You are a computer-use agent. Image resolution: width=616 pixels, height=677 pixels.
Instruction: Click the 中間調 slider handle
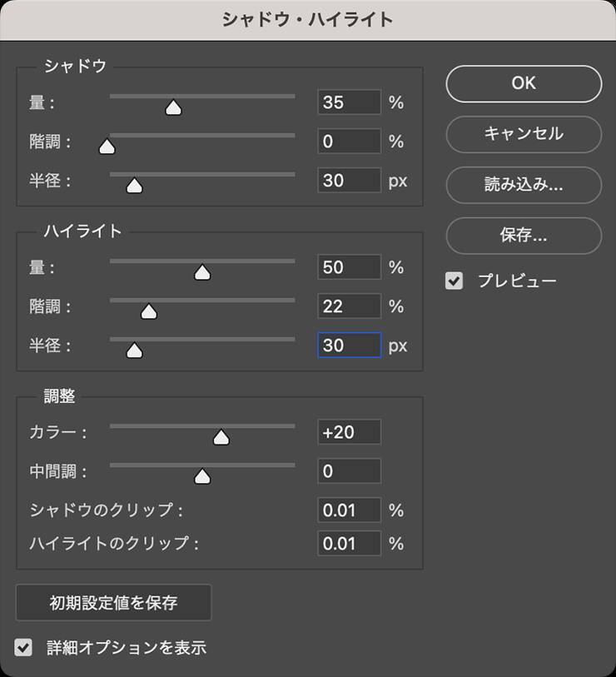[x=201, y=476]
